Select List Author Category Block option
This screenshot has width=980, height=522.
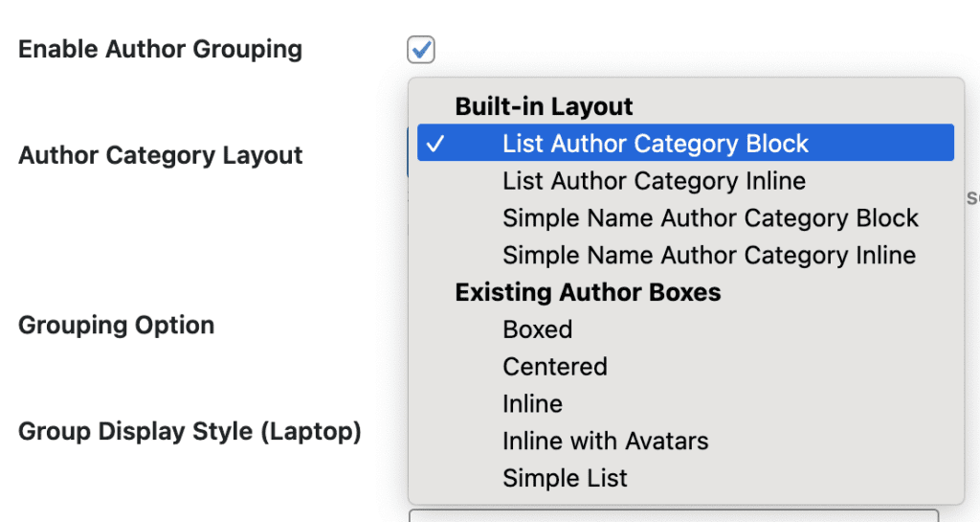[656, 144]
